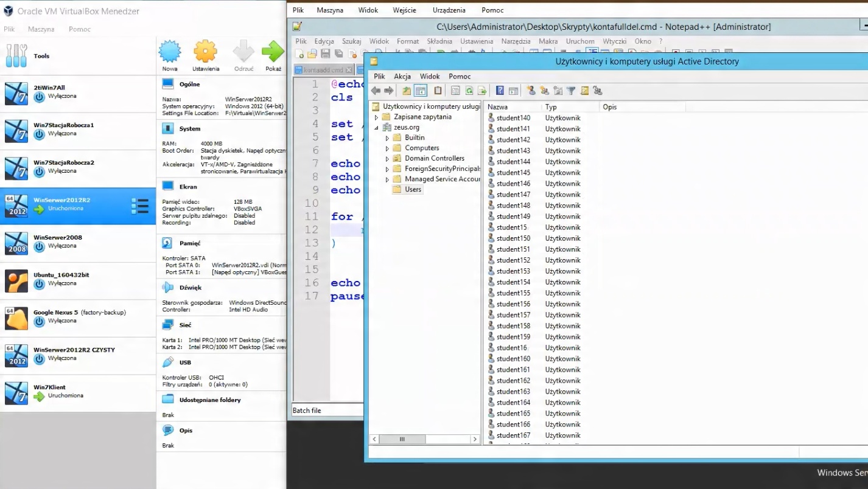The image size is (868, 489).
Task: Select the student163 user row
Action: coord(513,392)
